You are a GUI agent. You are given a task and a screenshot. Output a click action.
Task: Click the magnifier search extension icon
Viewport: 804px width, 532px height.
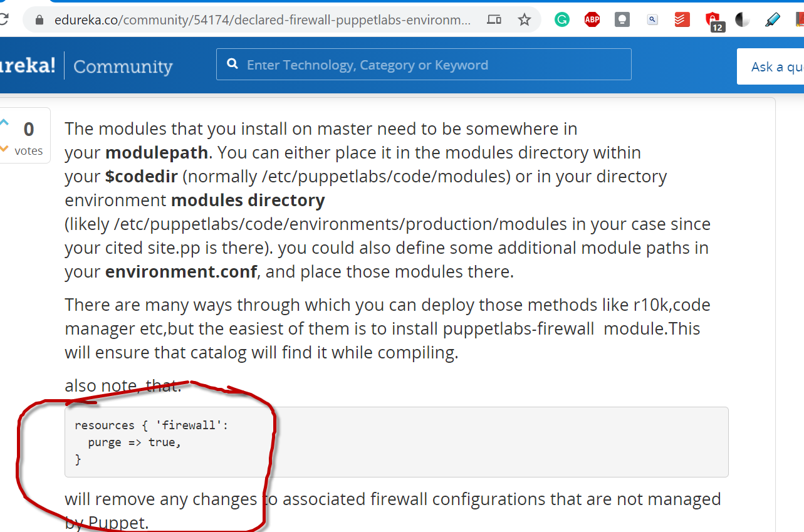point(652,20)
